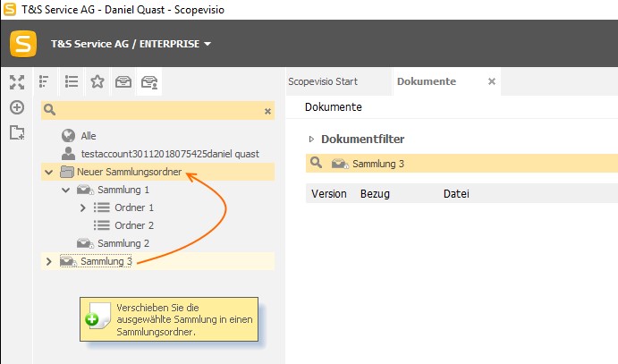618x364 pixels.
Task: Select the Alle globe icon
Action: click(68, 136)
